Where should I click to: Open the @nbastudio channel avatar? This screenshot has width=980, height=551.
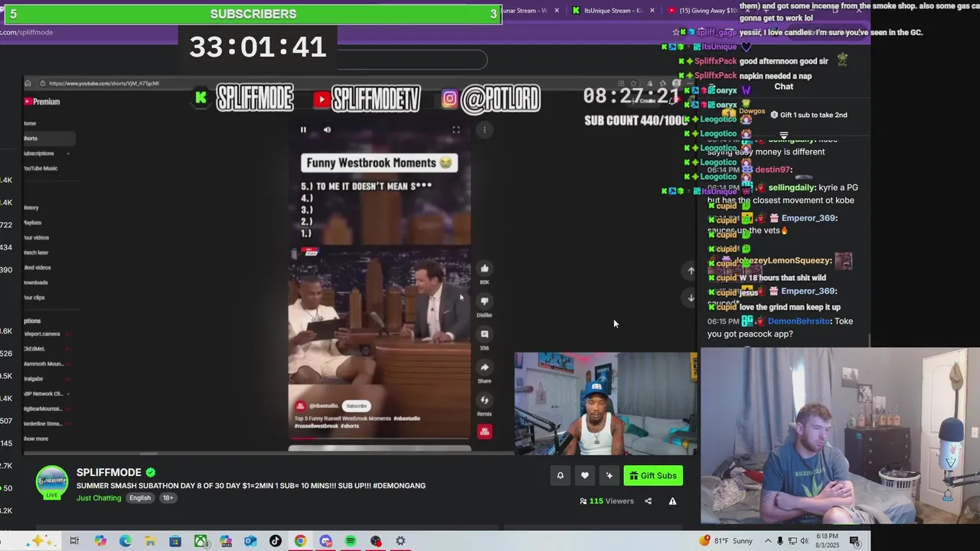[300, 406]
